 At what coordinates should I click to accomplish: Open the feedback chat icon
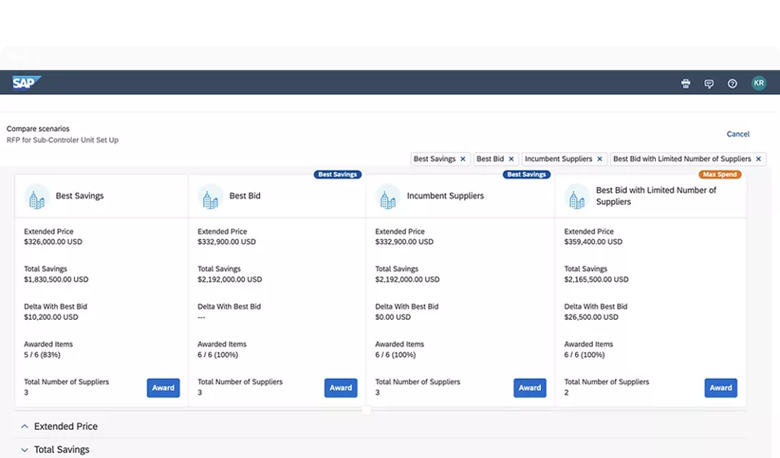[x=709, y=84]
